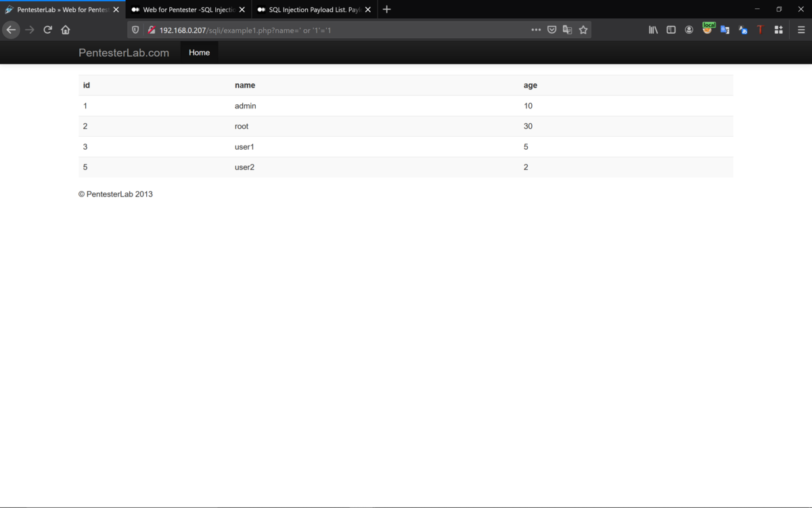Minimize the Firefox window
Screen dimensions: 812x508
[x=757, y=9]
